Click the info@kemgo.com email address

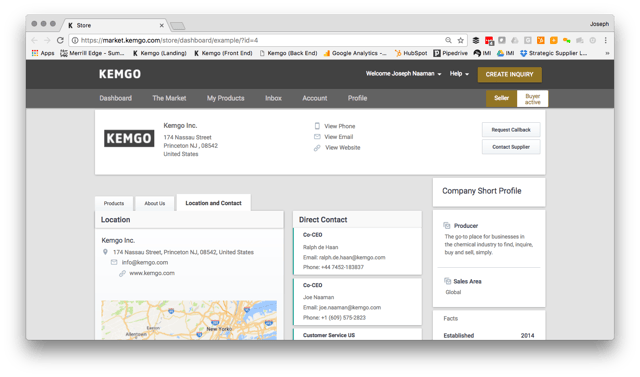144,262
